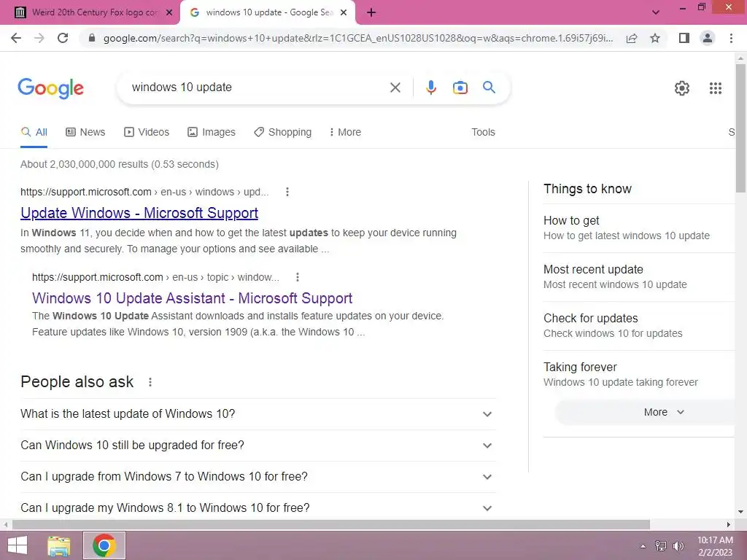Reload the page with the refresh icon
The height and width of the screenshot is (560, 747).
(x=63, y=38)
